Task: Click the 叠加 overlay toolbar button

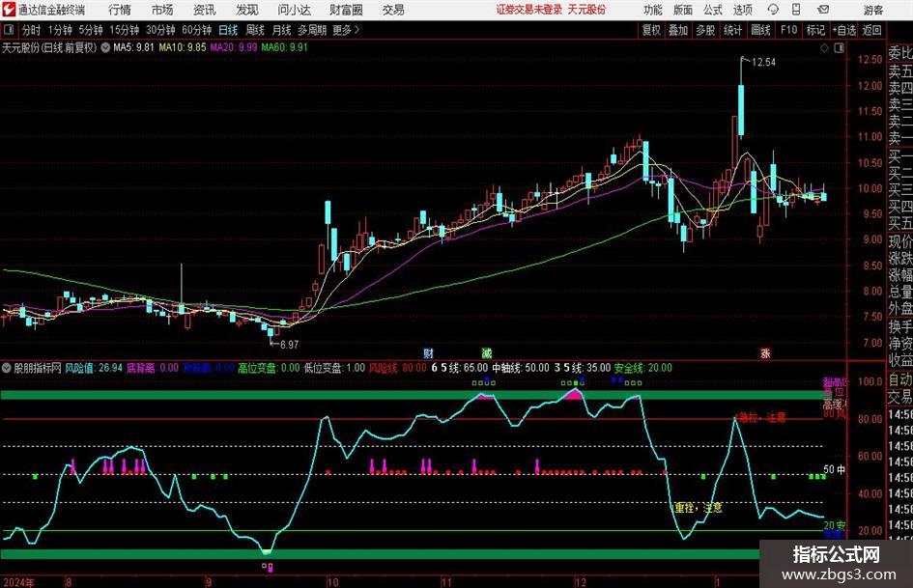Action: tap(678, 30)
